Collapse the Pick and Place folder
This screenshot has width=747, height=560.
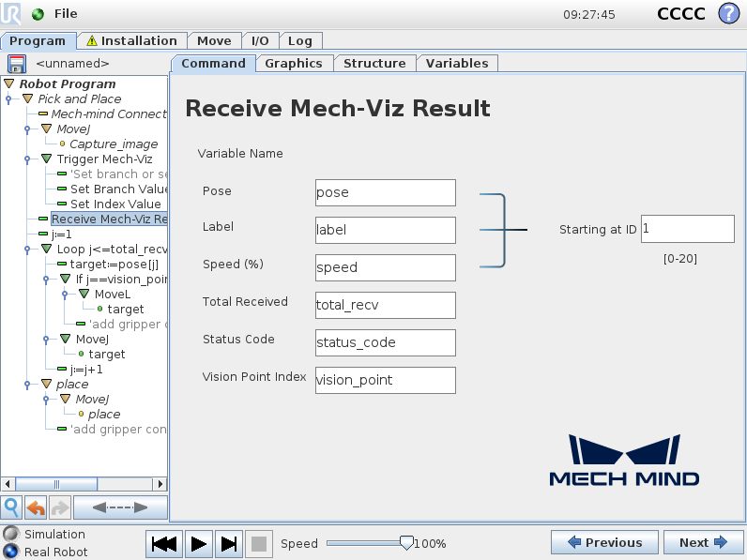[x=27, y=99]
